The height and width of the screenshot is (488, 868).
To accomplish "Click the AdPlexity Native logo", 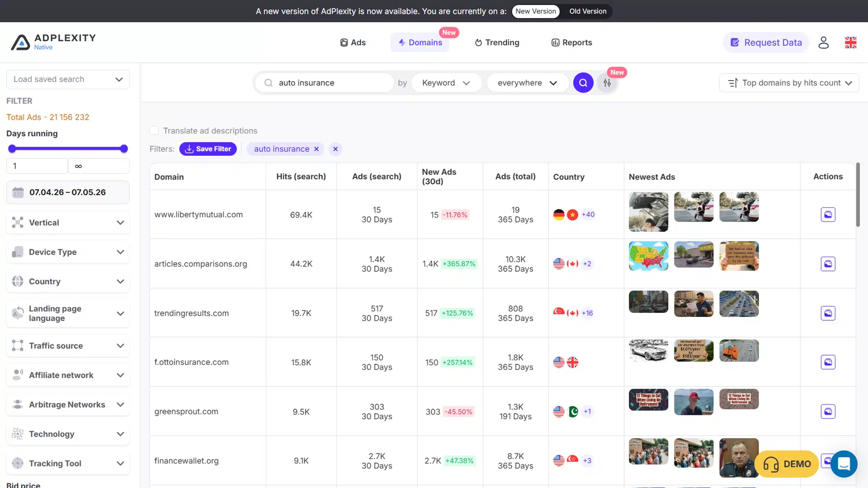I will [x=53, y=42].
